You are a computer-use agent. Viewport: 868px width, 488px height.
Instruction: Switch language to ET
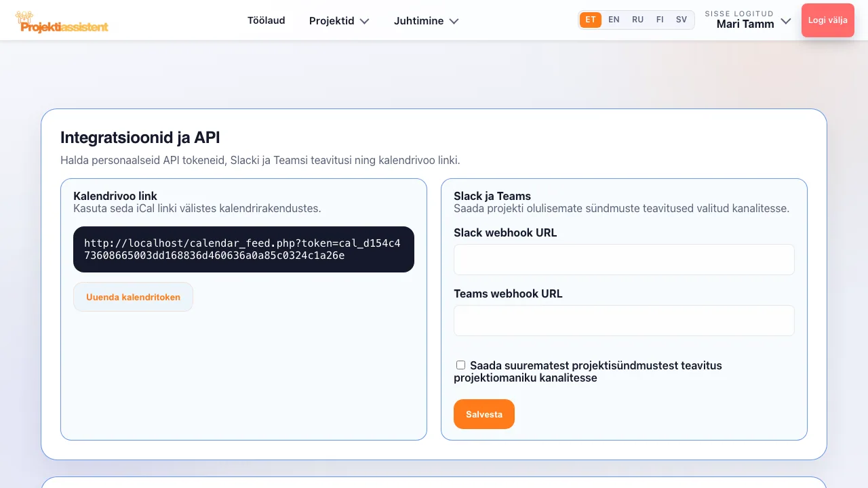coord(591,20)
